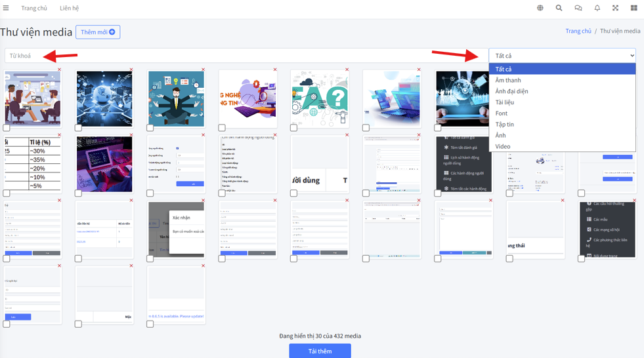Choose Tất cả option in list

click(x=562, y=69)
